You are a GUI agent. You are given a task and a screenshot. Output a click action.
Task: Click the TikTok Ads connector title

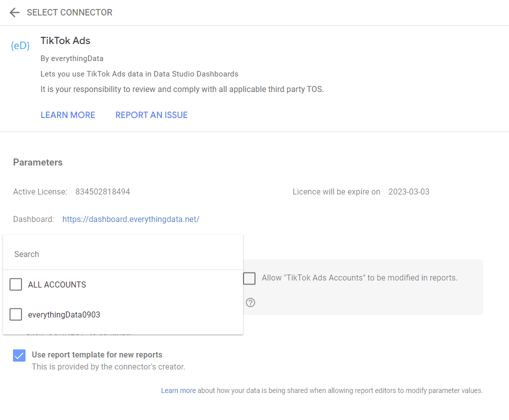point(65,41)
